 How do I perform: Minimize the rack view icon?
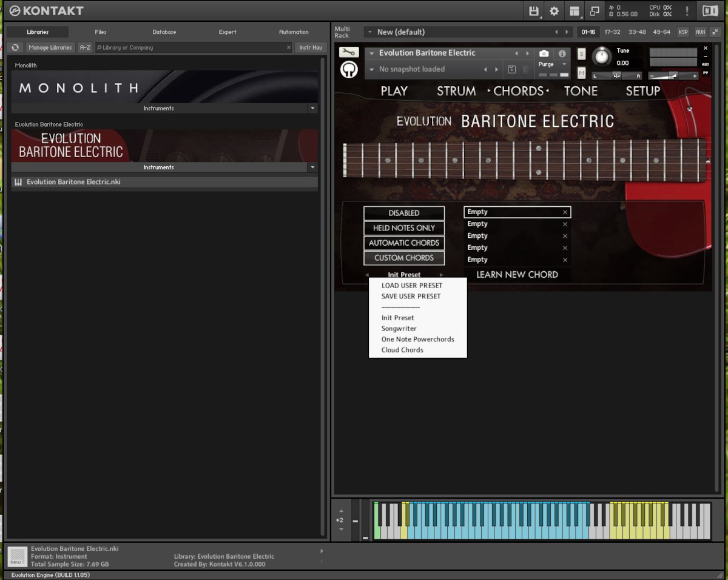[595, 11]
